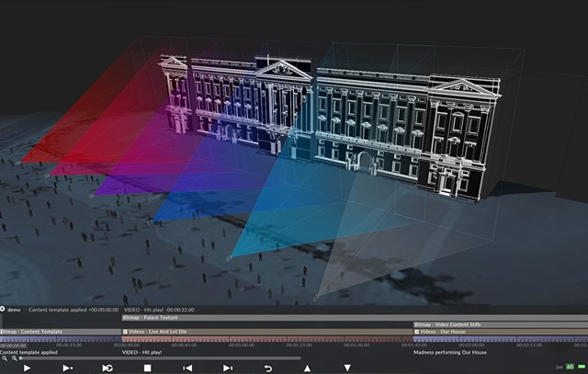Stop playback with the square Stop button
The width and height of the screenshot is (588, 374).
click(147, 368)
